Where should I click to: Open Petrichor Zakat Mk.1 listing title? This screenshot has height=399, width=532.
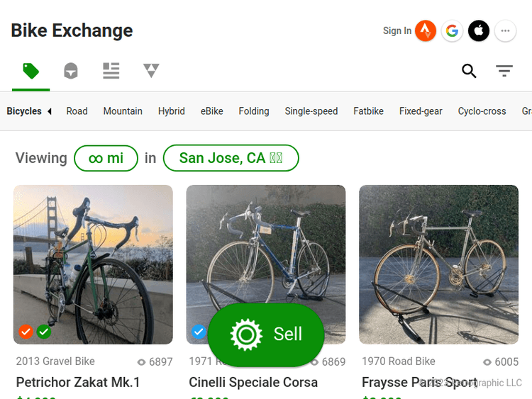(x=78, y=383)
